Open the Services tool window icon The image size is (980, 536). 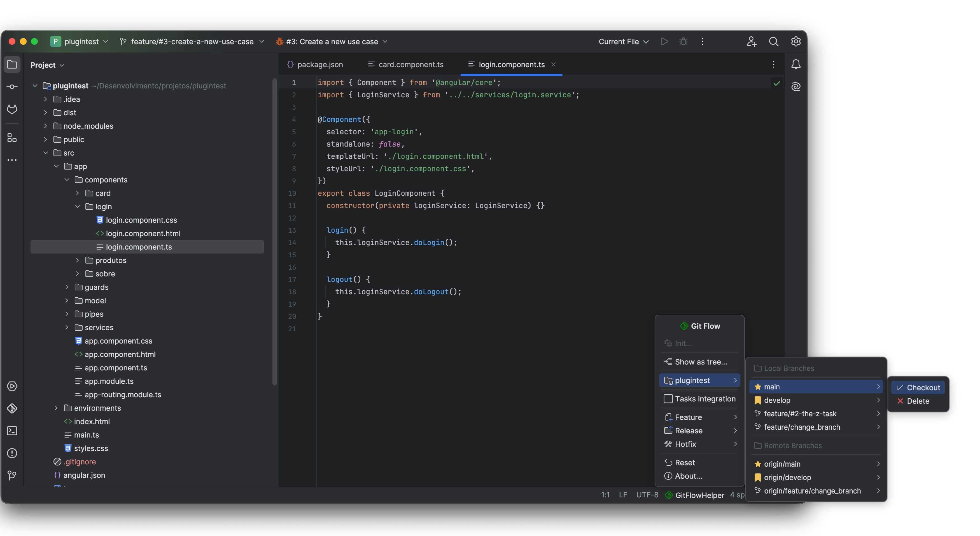tap(12, 386)
